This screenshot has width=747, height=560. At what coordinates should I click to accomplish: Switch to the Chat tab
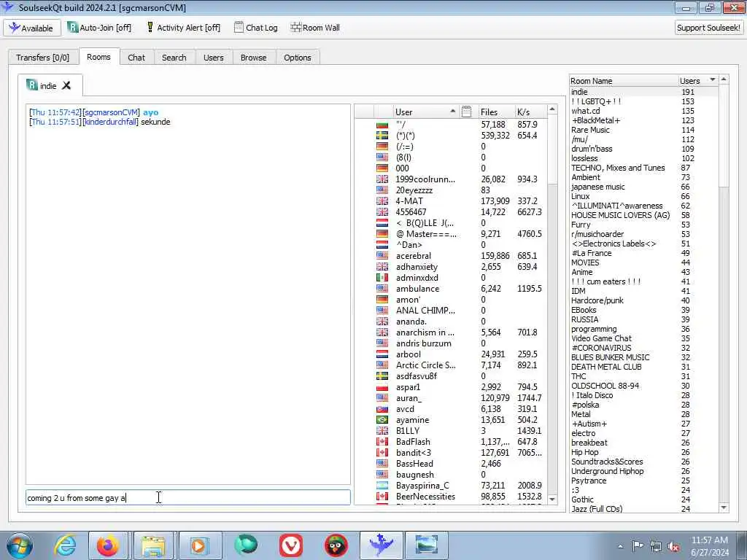(136, 58)
